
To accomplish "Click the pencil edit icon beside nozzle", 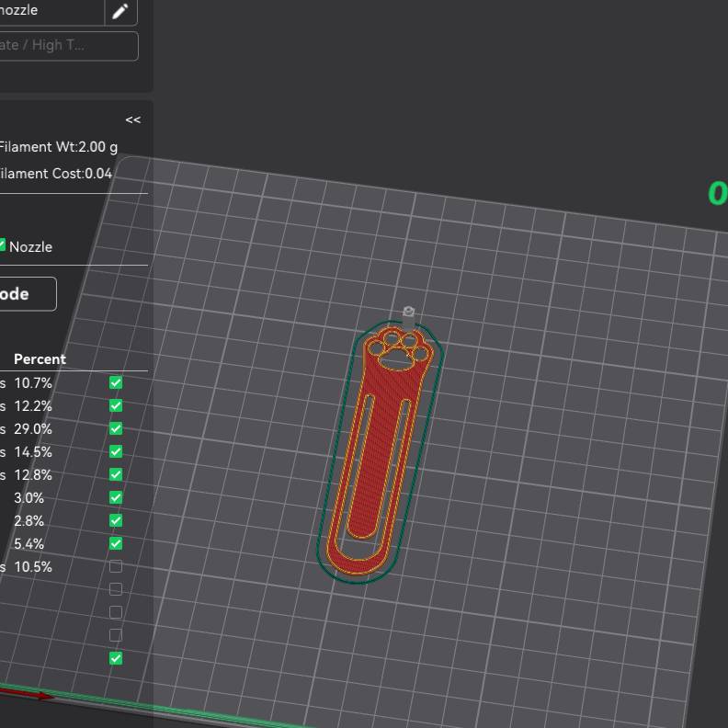I will [x=120, y=11].
